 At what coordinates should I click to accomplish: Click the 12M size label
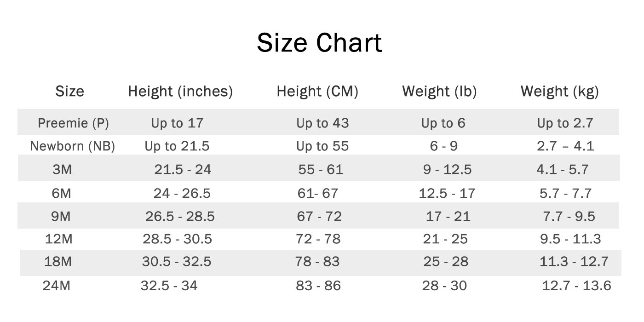[x=59, y=239]
